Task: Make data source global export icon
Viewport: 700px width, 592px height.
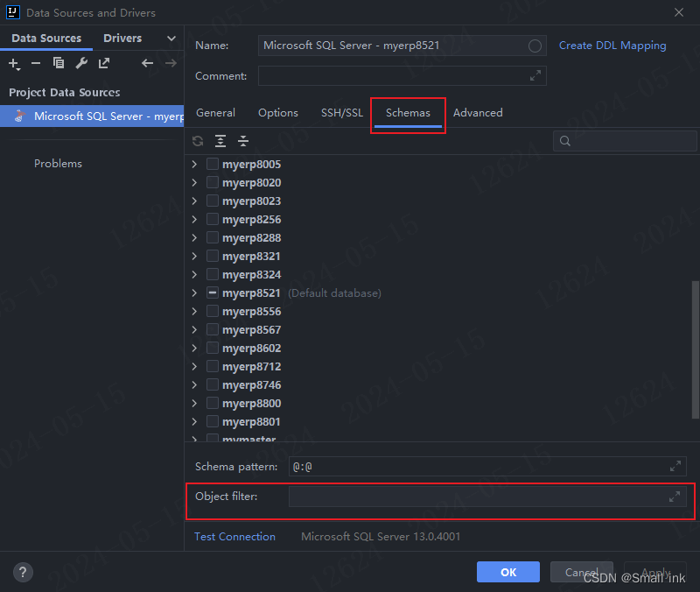Action: pos(104,63)
